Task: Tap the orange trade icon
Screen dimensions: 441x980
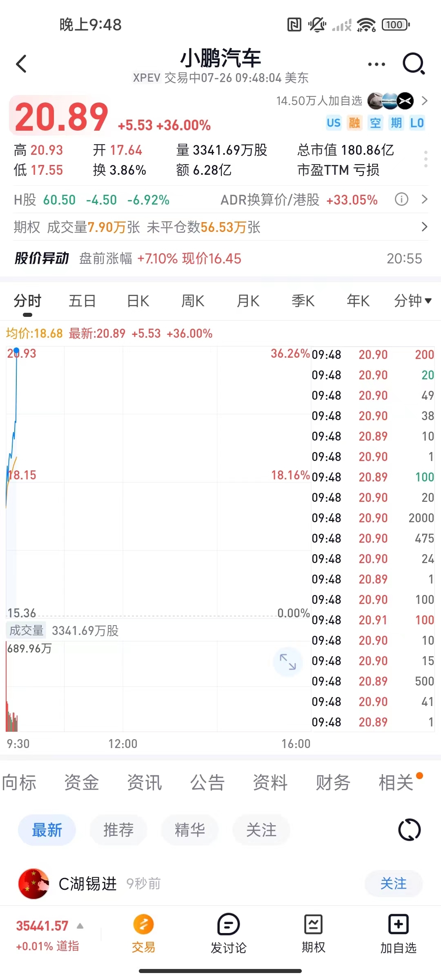Action: click(x=143, y=925)
